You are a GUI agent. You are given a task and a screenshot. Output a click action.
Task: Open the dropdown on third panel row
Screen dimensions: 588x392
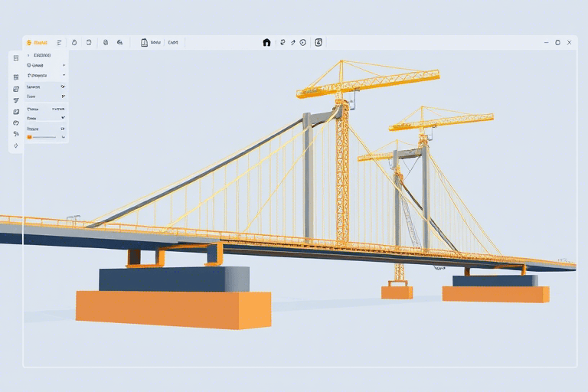tap(63, 76)
